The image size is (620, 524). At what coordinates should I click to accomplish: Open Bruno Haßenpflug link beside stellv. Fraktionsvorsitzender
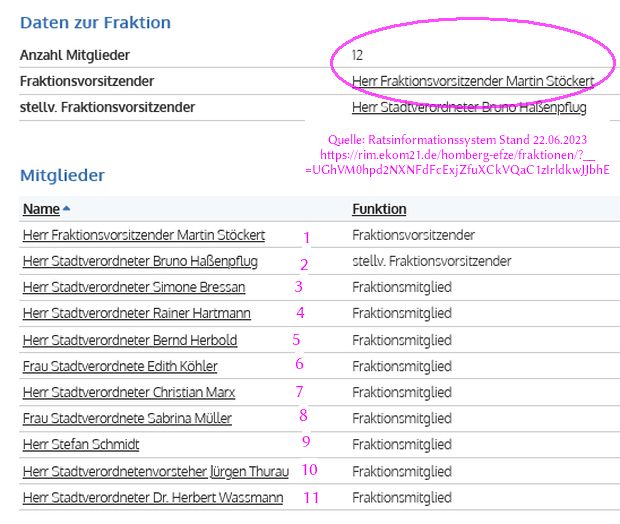(x=469, y=107)
